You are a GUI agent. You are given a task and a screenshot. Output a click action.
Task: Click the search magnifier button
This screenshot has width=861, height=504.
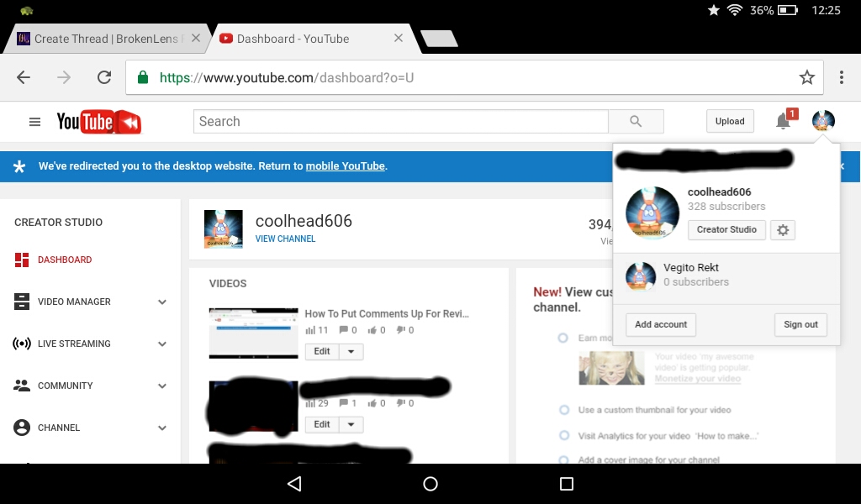636,121
